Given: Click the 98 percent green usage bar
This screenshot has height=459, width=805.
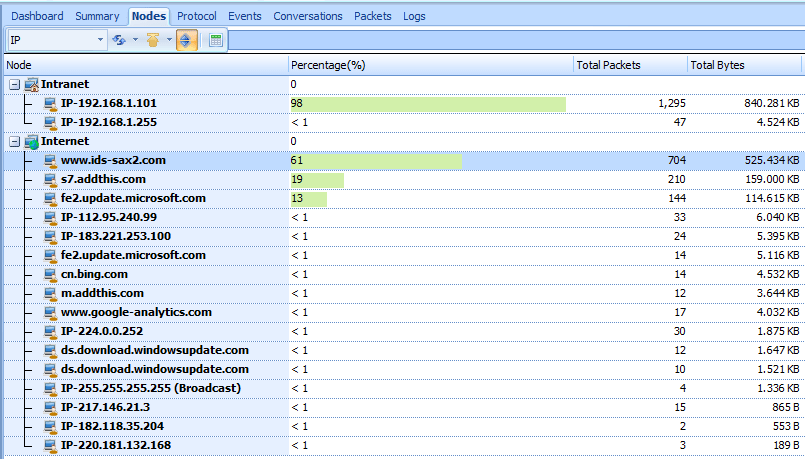Looking at the screenshot, I should coord(428,104).
